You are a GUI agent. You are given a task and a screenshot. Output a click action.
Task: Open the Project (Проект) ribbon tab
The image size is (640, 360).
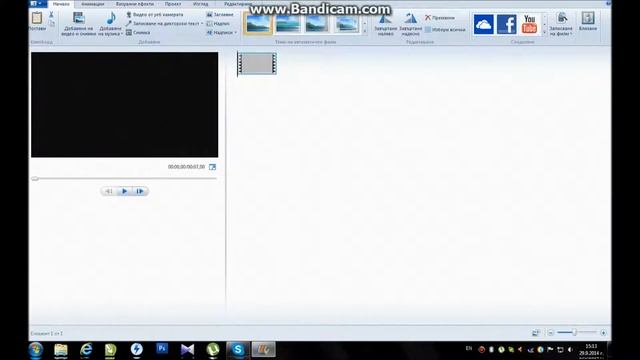coord(173,4)
